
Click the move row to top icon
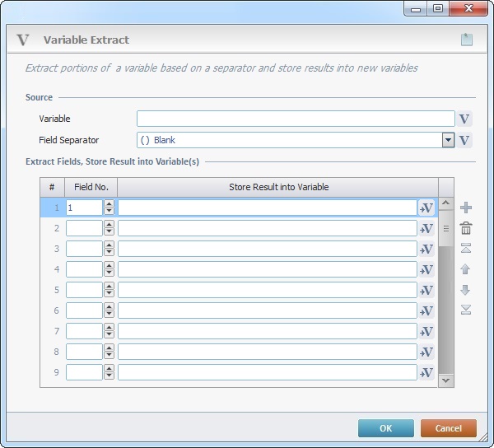coord(466,249)
